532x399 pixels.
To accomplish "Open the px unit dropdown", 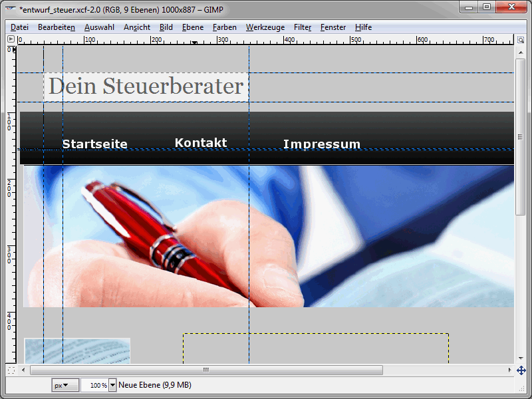I will click(x=65, y=385).
